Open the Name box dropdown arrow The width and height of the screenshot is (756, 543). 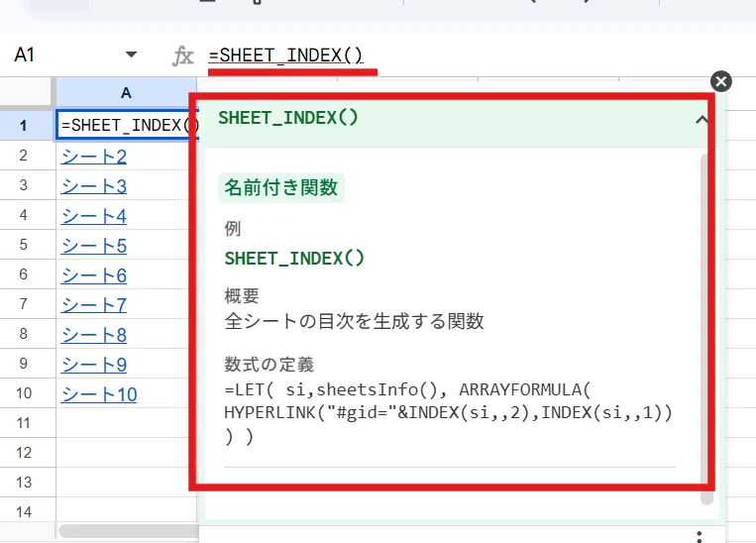[131, 54]
